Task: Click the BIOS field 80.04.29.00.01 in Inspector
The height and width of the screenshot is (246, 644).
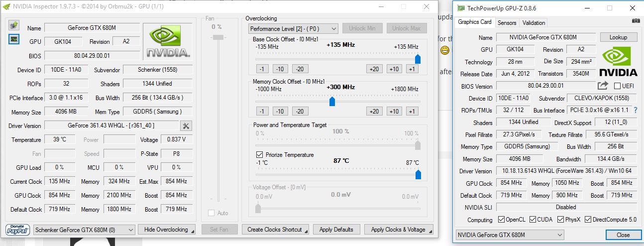Action: coord(92,56)
